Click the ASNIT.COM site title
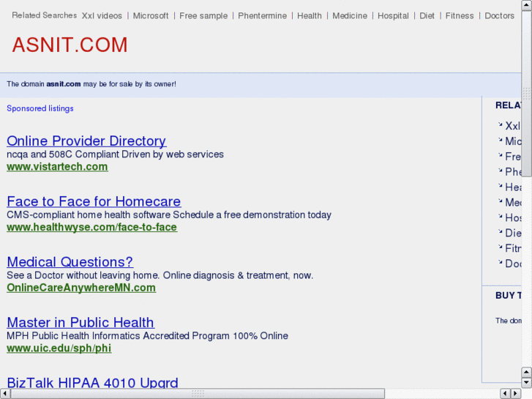The image size is (532, 399). [x=70, y=45]
